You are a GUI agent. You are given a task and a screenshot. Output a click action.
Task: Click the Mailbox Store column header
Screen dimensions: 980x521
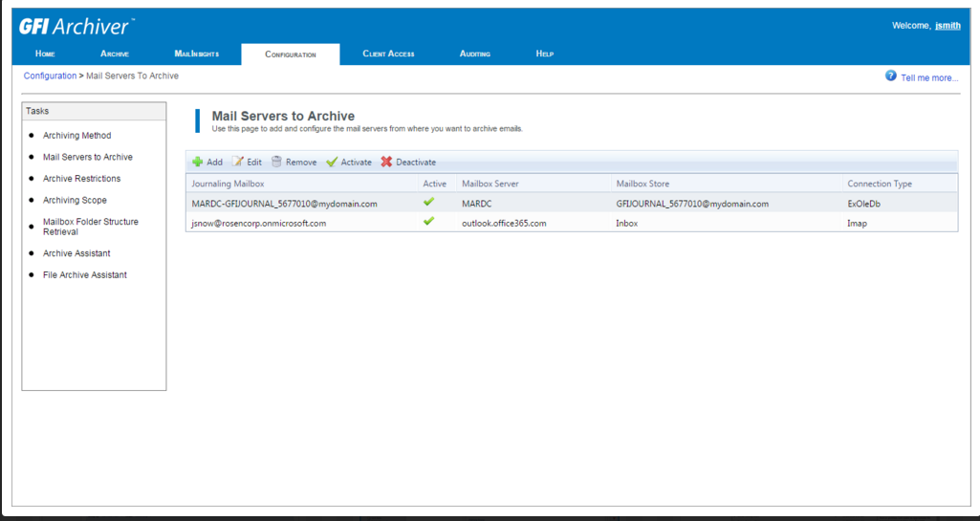(642, 184)
